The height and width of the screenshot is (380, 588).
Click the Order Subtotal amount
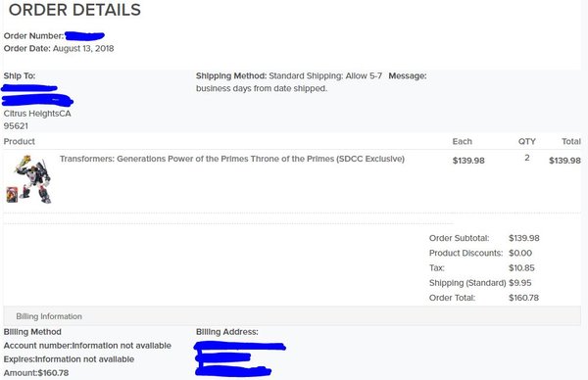pos(524,238)
